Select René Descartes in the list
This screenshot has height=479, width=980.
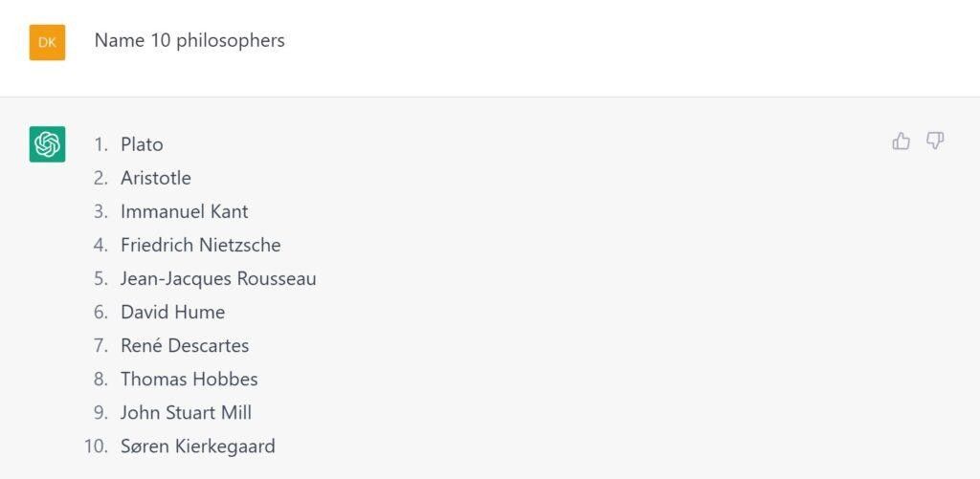185,345
